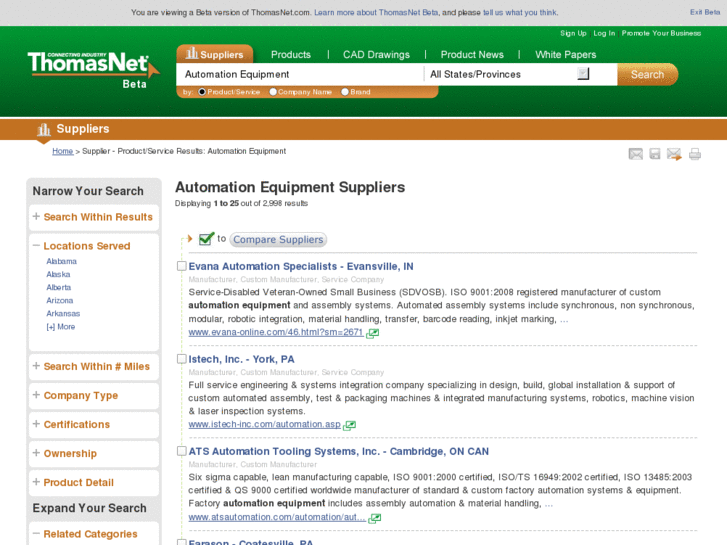Image resolution: width=727 pixels, height=545 pixels.
Task: Open the Product News tab
Action: click(x=472, y=55)
